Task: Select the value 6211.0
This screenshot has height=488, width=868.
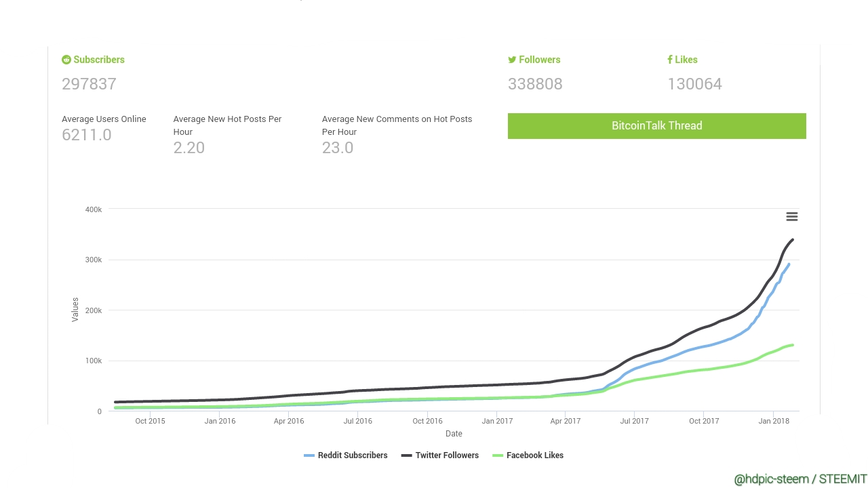Action: [87, 135]
